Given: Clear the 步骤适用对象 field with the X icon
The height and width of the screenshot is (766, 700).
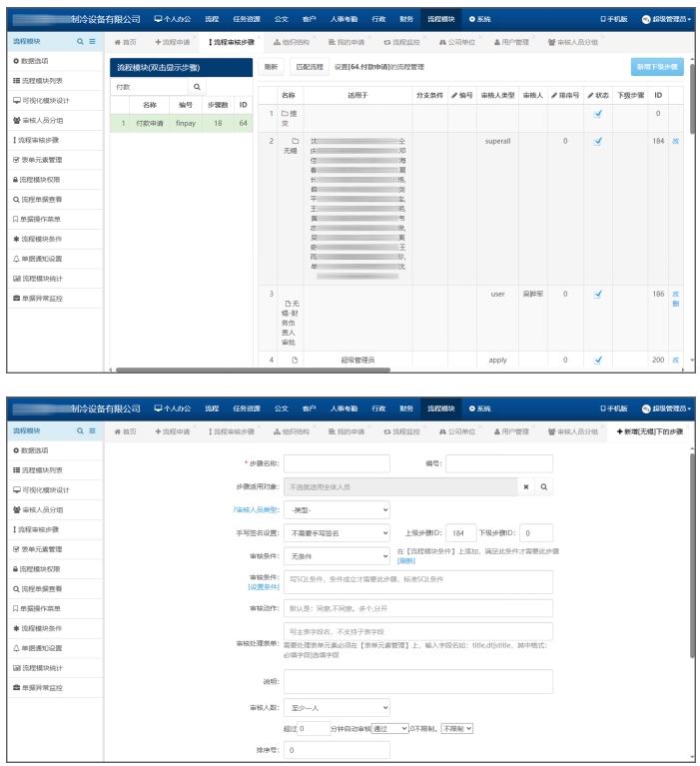Looking at the screenshot, I should click(x=526, y=486).
